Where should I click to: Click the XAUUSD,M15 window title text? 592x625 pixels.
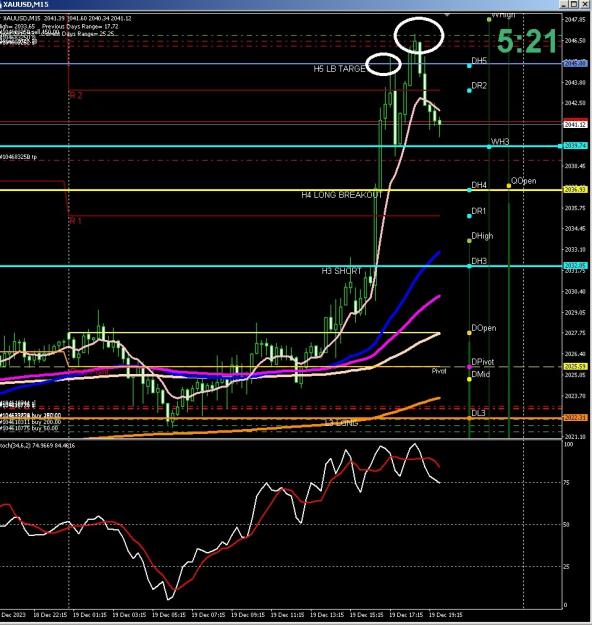(26, 4)
